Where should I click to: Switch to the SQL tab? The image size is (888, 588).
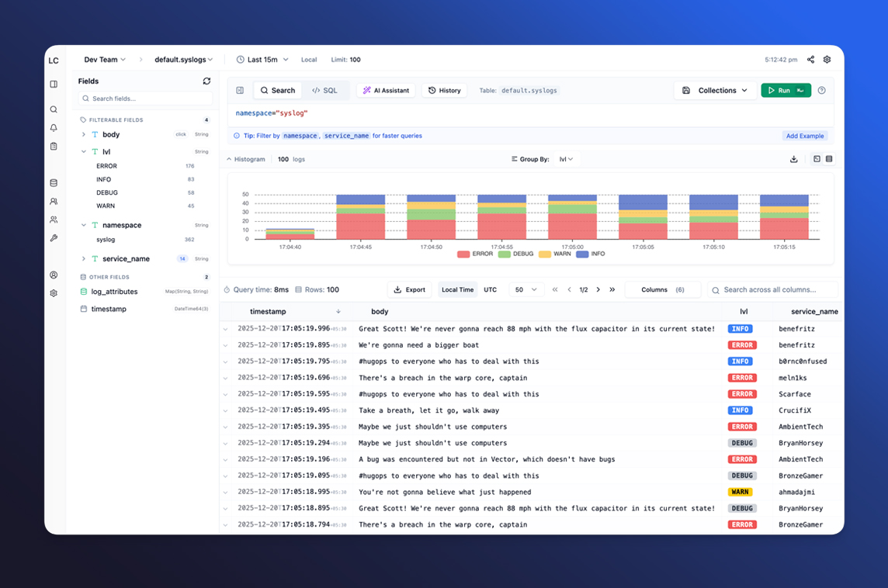pyautogui.click(x=324, y=91)
